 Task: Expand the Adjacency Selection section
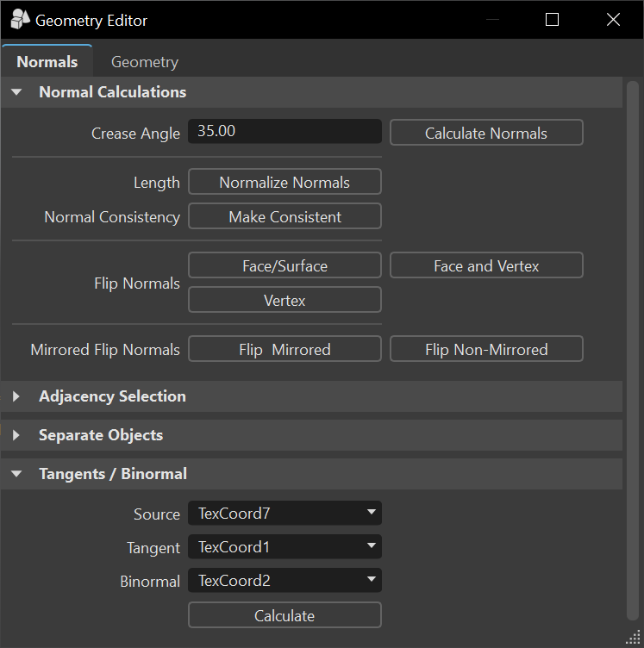click(16, 396)
